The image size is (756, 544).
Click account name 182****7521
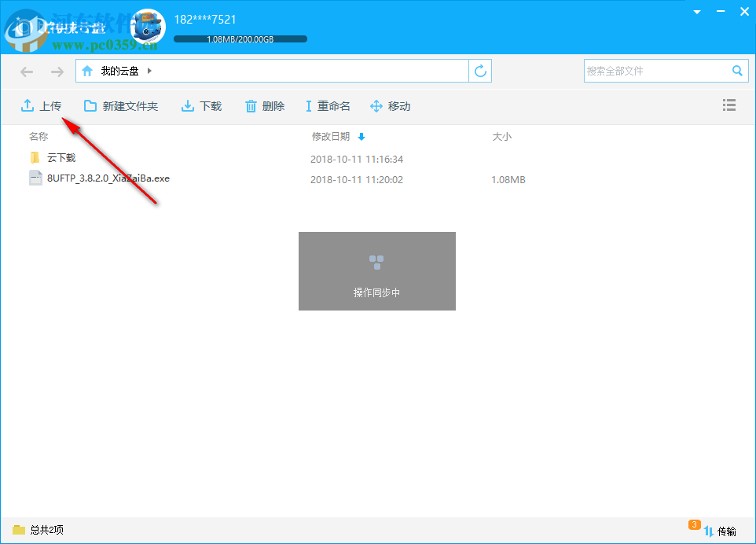point(205,20)
